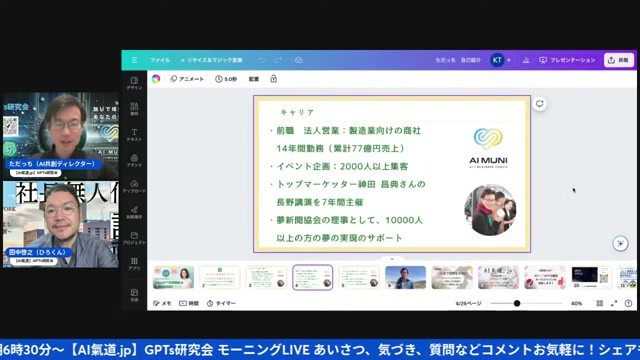
Task: Select slide thumbnail 5
Action: click(x=359, y=278)
